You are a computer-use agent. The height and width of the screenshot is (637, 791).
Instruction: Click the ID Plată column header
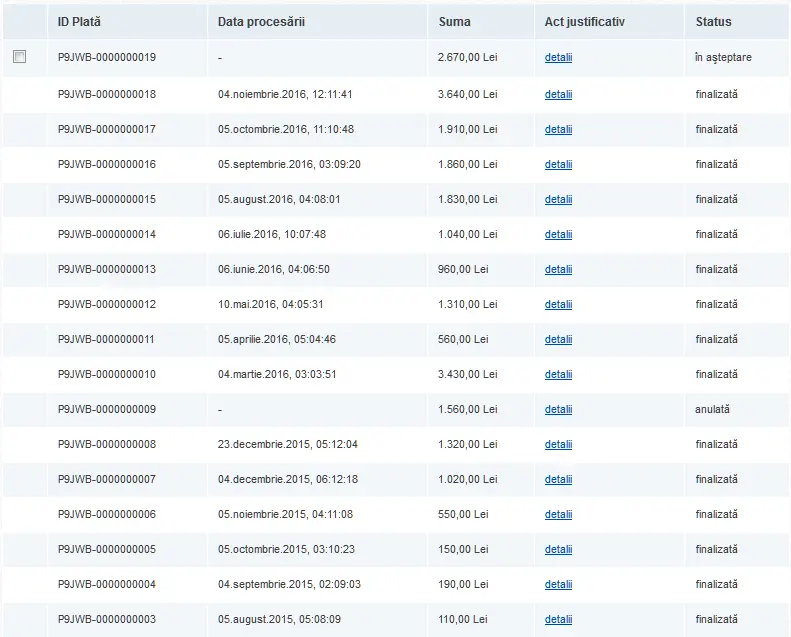(79, 22)
